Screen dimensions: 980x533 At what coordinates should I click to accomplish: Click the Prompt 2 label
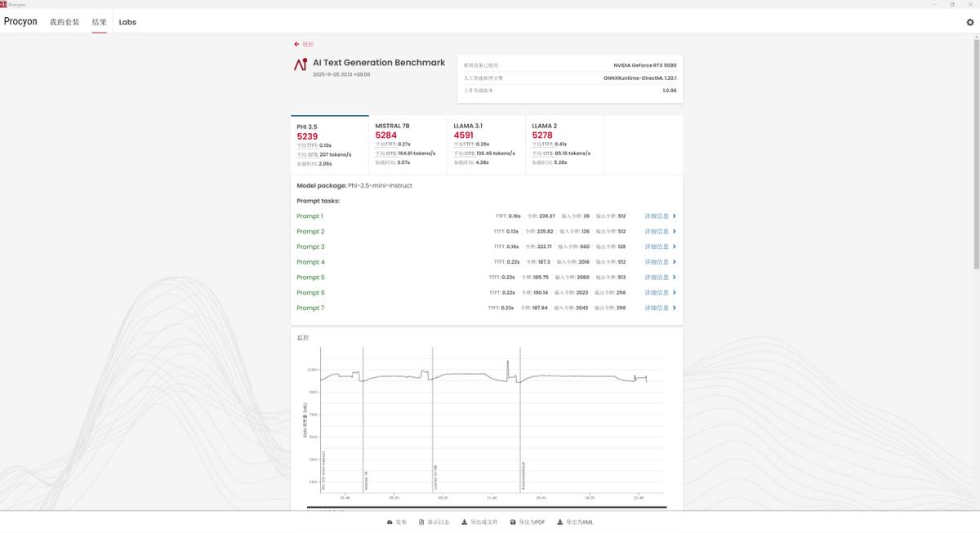(310, 232)
